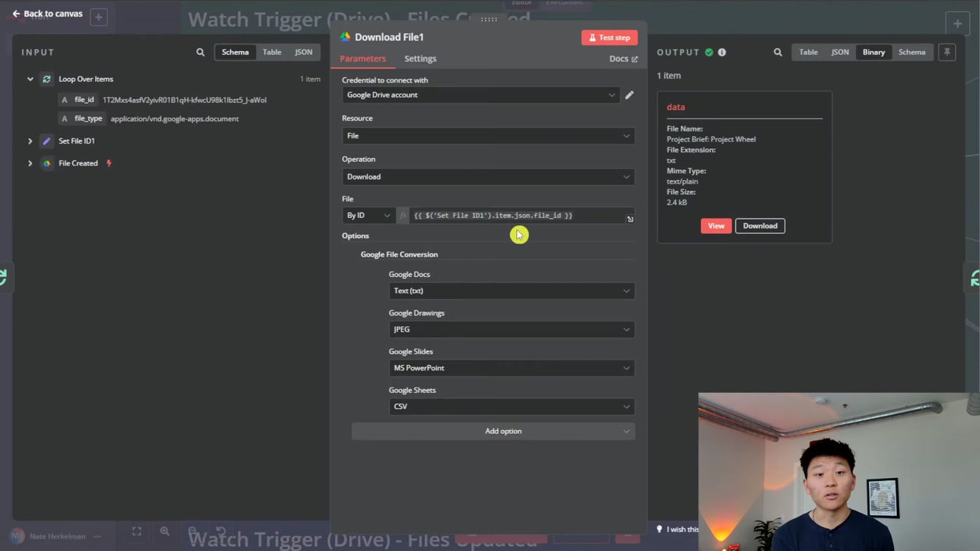Open the Google Drawings JPEG dropdown
980x551 pixels.
click(x=511, y=329)
